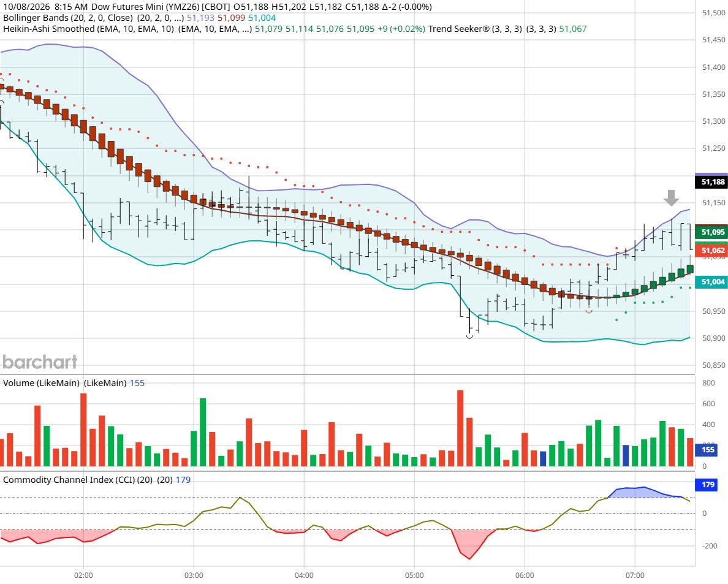Click the 03:00 time axis label
The width and height of the screenshot is (728, 584).
click(194, 575)
